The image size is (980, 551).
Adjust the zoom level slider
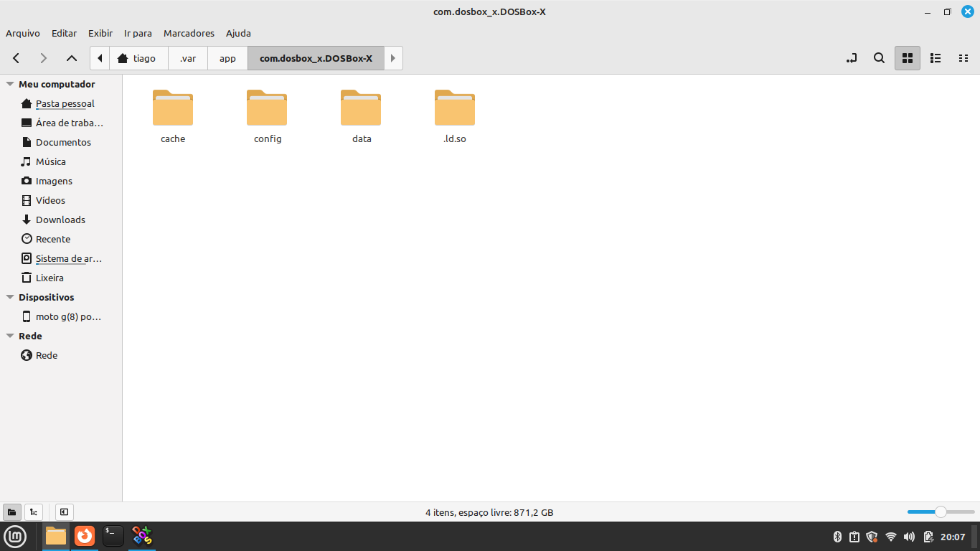940,512
